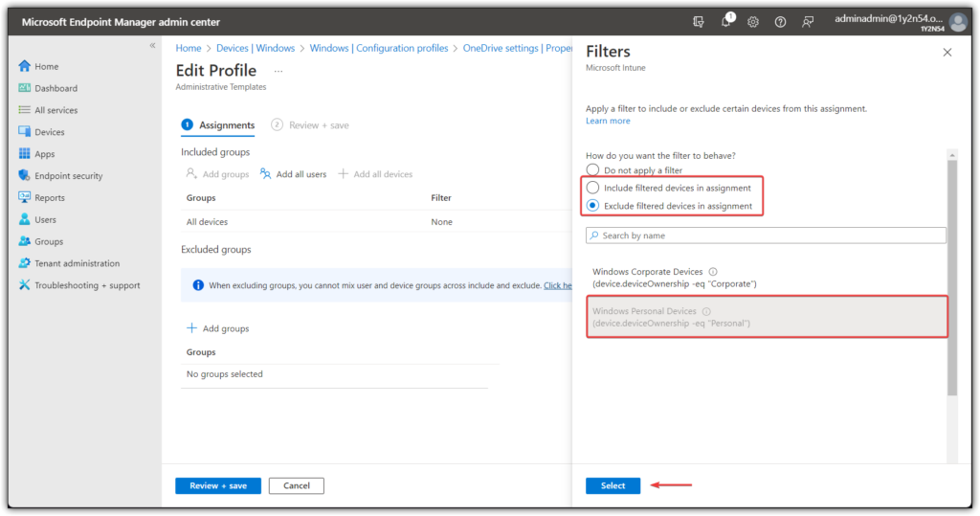980x516 pixels.
Task: Click Add all devices
Action: pyautogui.click(x=375, y=174)
